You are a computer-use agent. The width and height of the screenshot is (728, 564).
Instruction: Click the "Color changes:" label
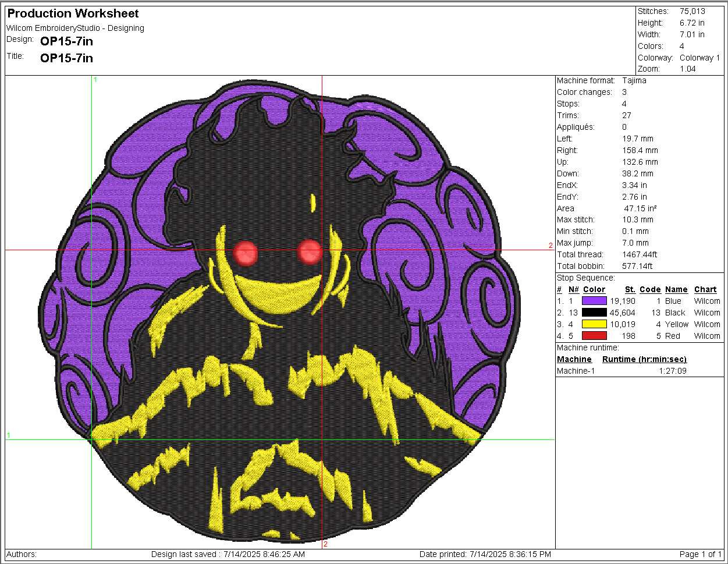[584, 92]
